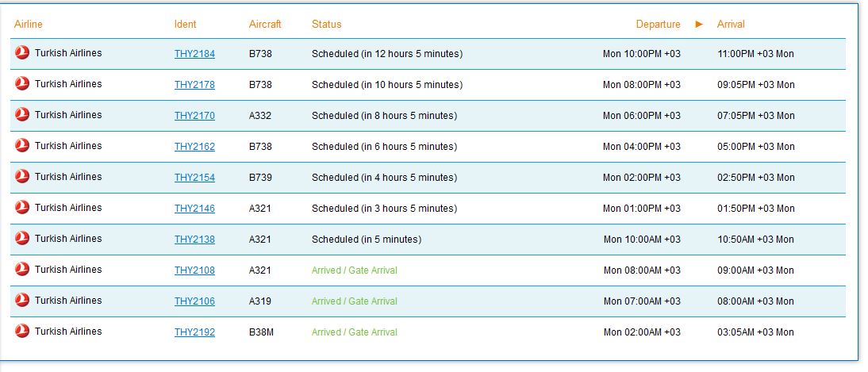Image resolution: width=868 pixels, height=372 pixels.
Task: Sort by Departure column header
Action: tap(659, 25)
